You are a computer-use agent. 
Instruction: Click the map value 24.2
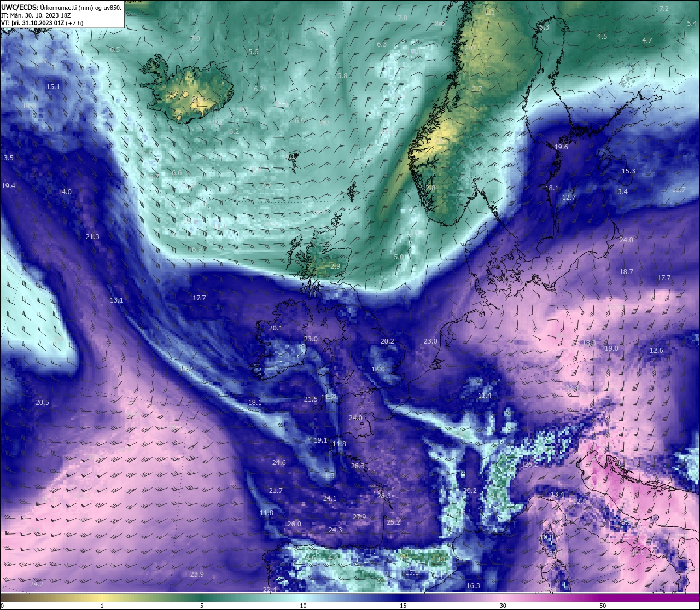click(x=37, y=584)
